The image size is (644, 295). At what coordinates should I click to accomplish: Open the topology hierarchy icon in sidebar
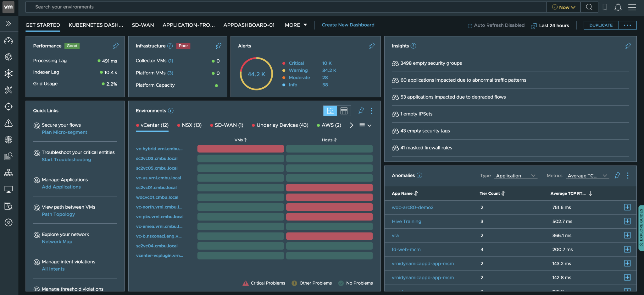[8, 172]
